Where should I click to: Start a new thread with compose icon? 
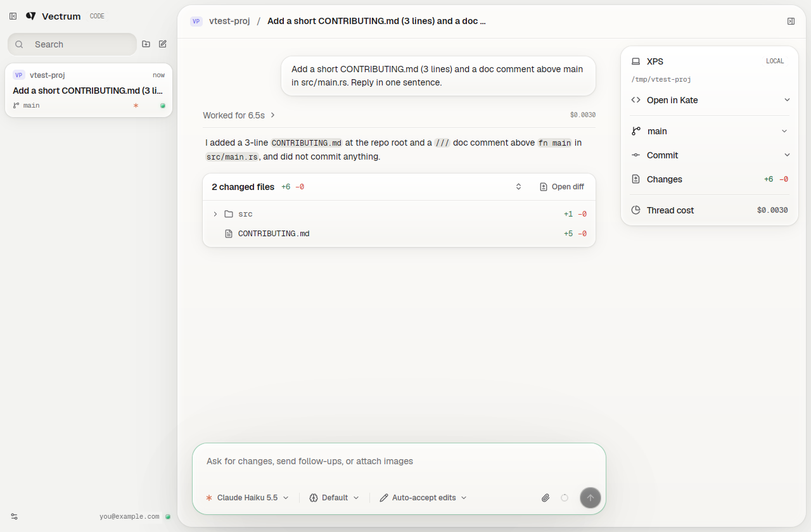click(163, 44)
